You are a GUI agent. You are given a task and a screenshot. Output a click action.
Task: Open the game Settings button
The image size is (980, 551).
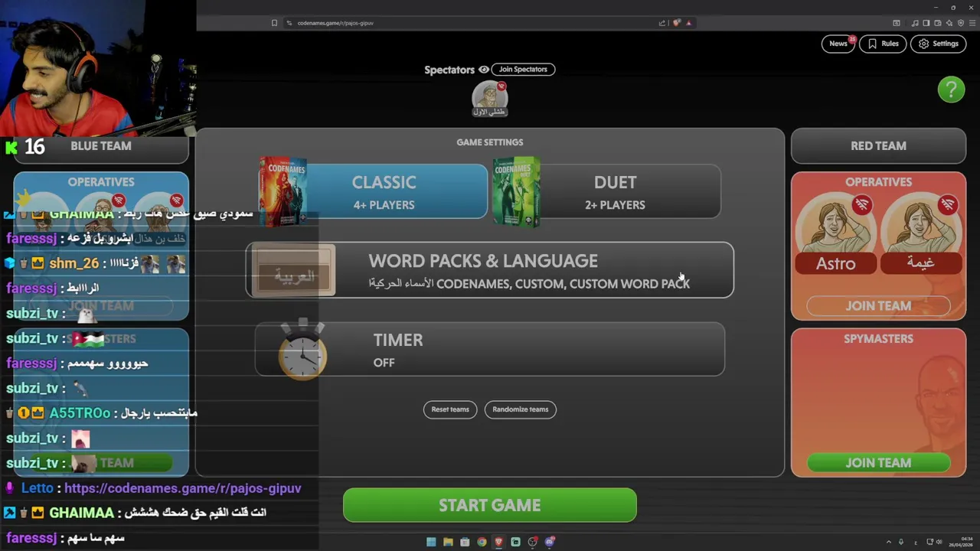(939, 44)
